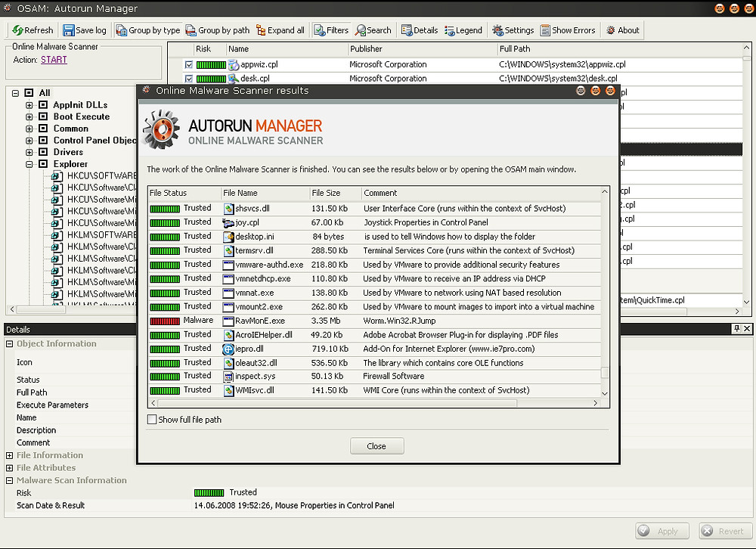Toggle the Boot Execute checkbox
756x549 pixels.
(x=43, y=116)
